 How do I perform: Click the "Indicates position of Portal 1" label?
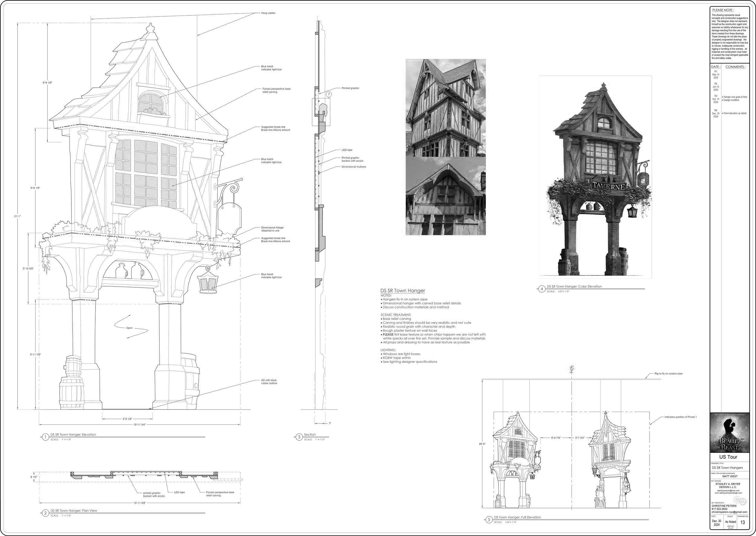tap(680, 417)
